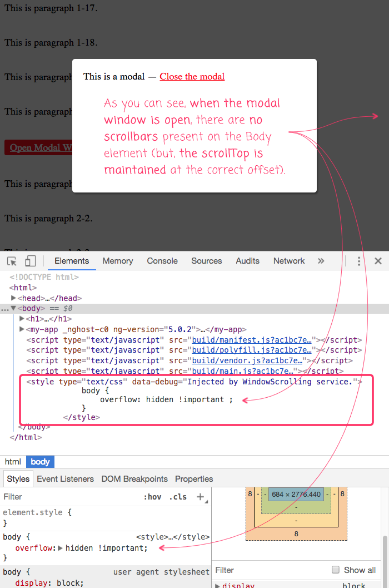This screenshot has height=588, width=389.
Task: Click the Close the modal link
Action: pos(192,77)
